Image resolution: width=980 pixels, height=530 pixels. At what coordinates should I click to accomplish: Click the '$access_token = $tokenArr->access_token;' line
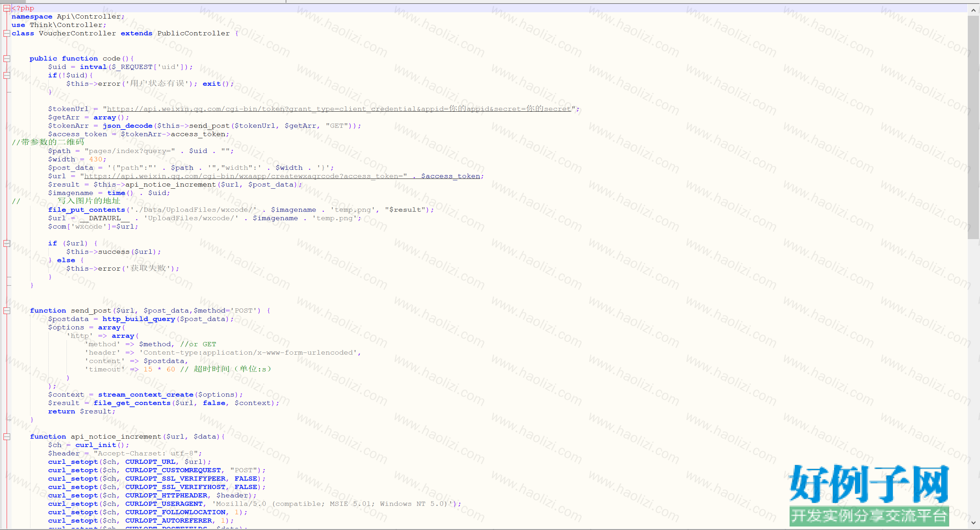tap(139, 134)
